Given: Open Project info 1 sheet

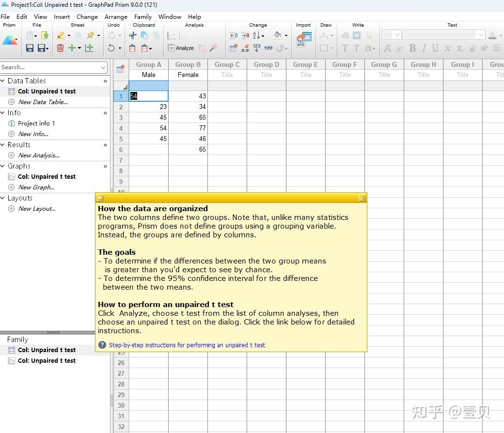Looking at the screenshot, I should coord(36,124).
